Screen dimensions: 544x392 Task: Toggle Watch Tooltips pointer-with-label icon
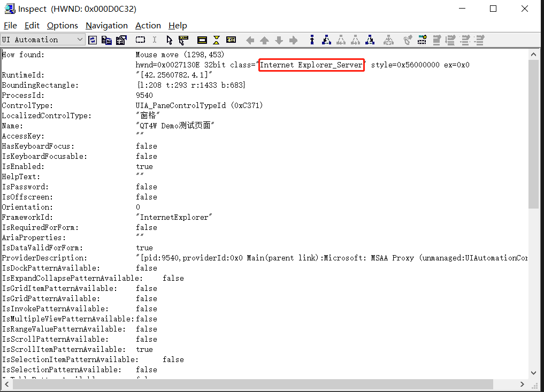point(183,40)
